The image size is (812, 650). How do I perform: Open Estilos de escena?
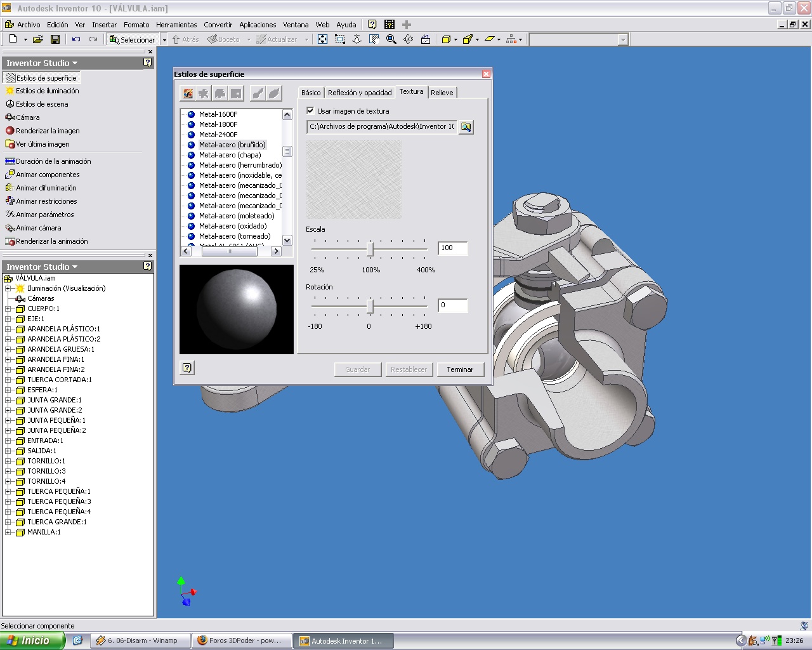click(x=37, y=104)
